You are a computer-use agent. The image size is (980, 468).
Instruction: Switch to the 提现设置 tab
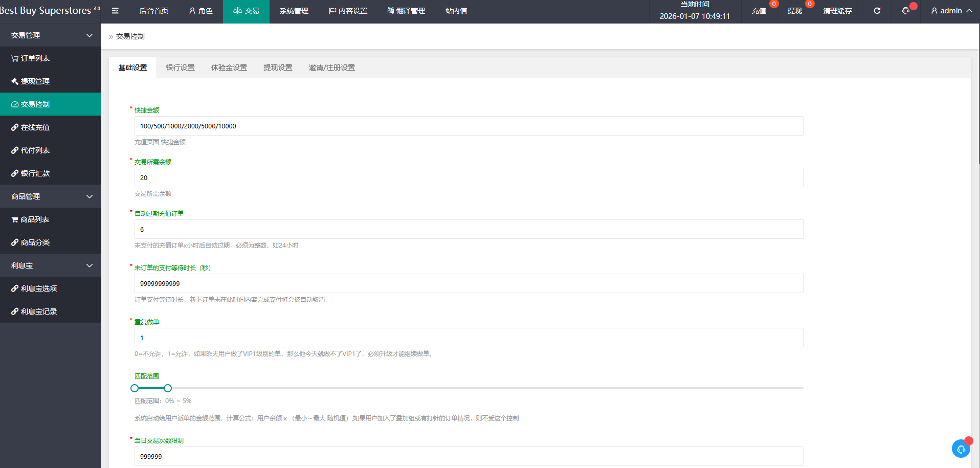tap(278, 68)
